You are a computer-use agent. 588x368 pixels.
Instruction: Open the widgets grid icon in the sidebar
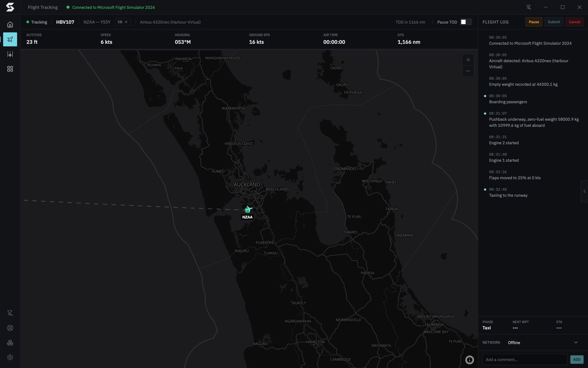(10, 69)
